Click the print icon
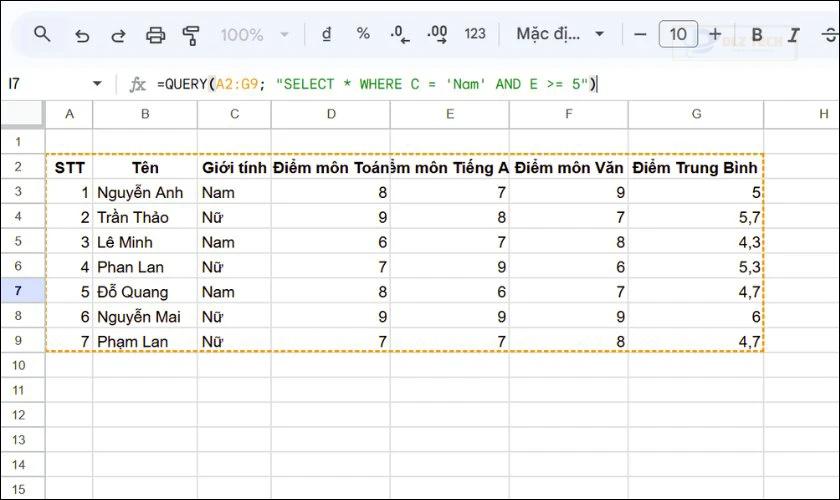This screenshot has width=840, height=500. 155,35
